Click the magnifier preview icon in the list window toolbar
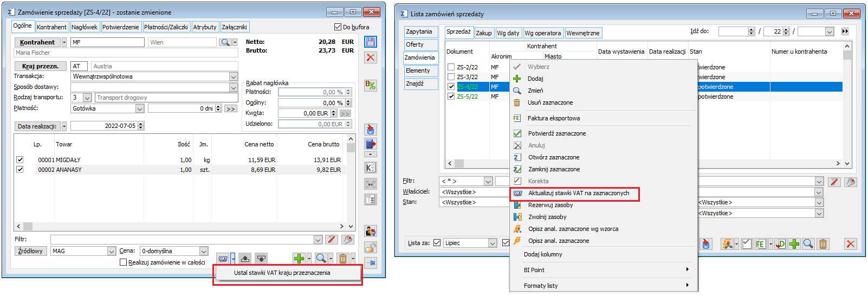Screen dimensions: 868x296 pyautogui.click(x=808, y=244)
